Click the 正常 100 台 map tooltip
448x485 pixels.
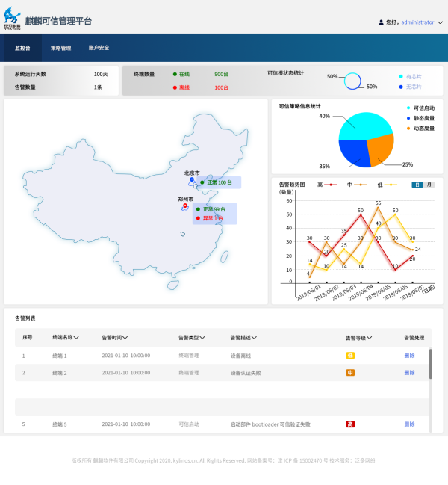click(219, 182)
